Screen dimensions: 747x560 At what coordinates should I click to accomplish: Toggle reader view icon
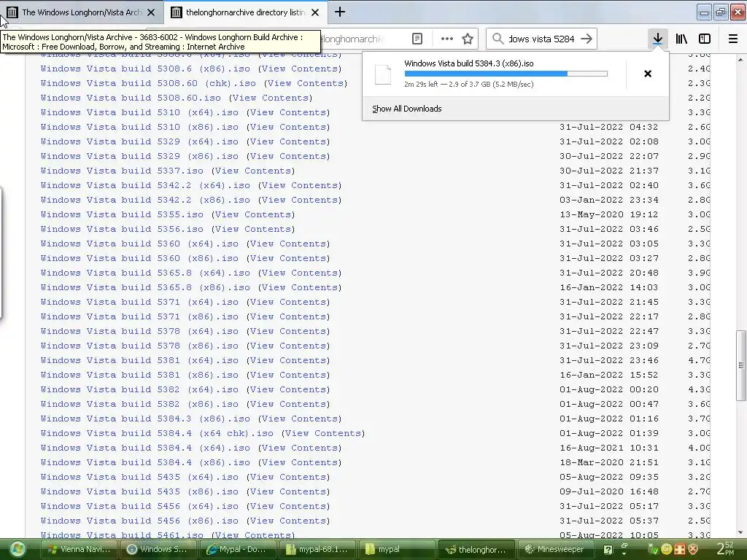[417, 39]
